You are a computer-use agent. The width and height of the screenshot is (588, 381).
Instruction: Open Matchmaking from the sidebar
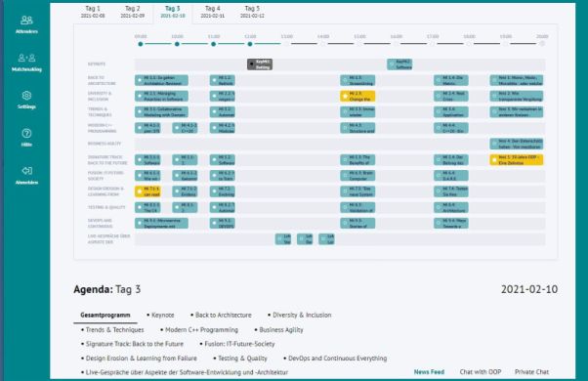click(26, 63)
